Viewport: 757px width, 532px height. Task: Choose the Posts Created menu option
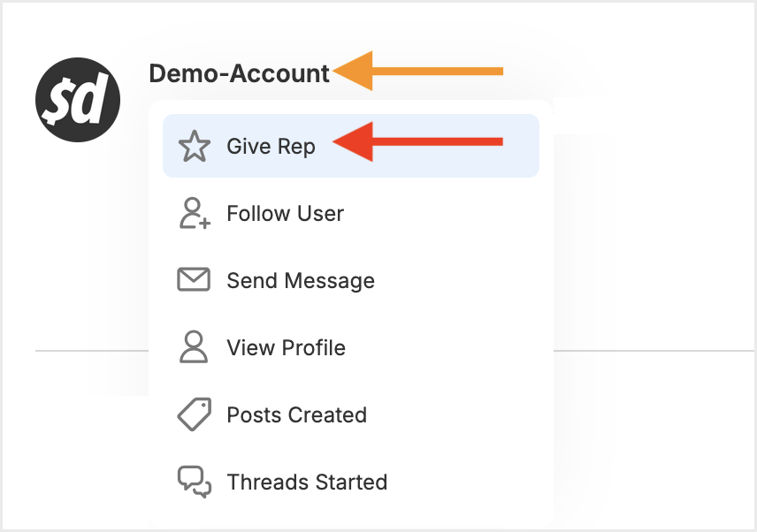(296, 415)
